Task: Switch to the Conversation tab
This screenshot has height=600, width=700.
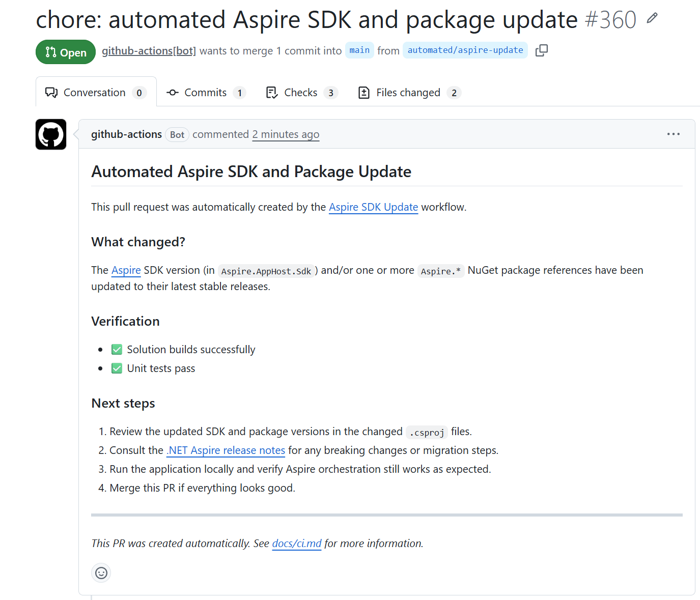Action: point(96,92)
